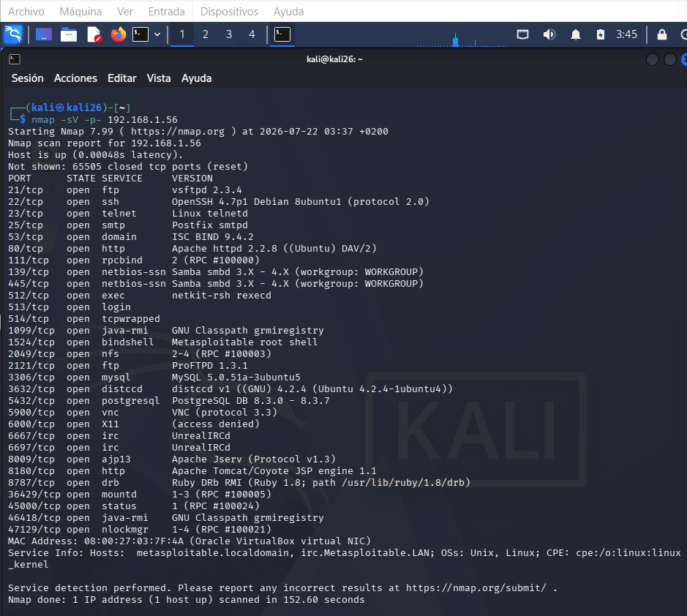This screenshot has width=687, height=616.
Task: Open the VirtualBox Ayuda menu
Action: [288, 12]
